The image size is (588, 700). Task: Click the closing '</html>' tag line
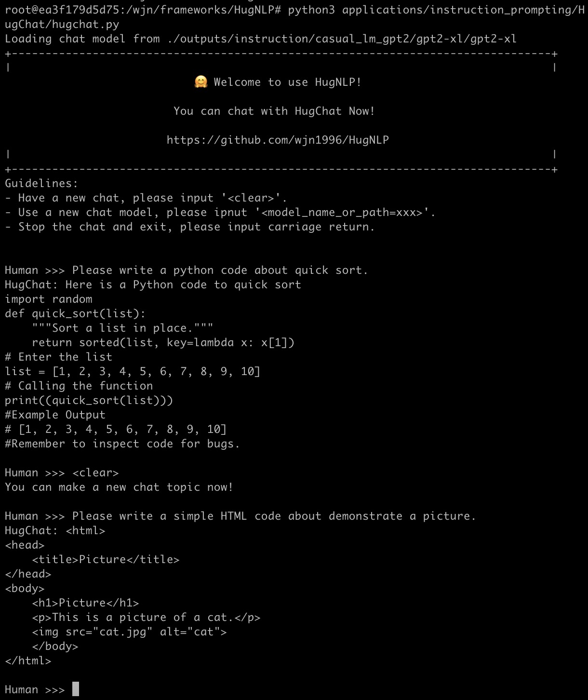tap(28, 661)
